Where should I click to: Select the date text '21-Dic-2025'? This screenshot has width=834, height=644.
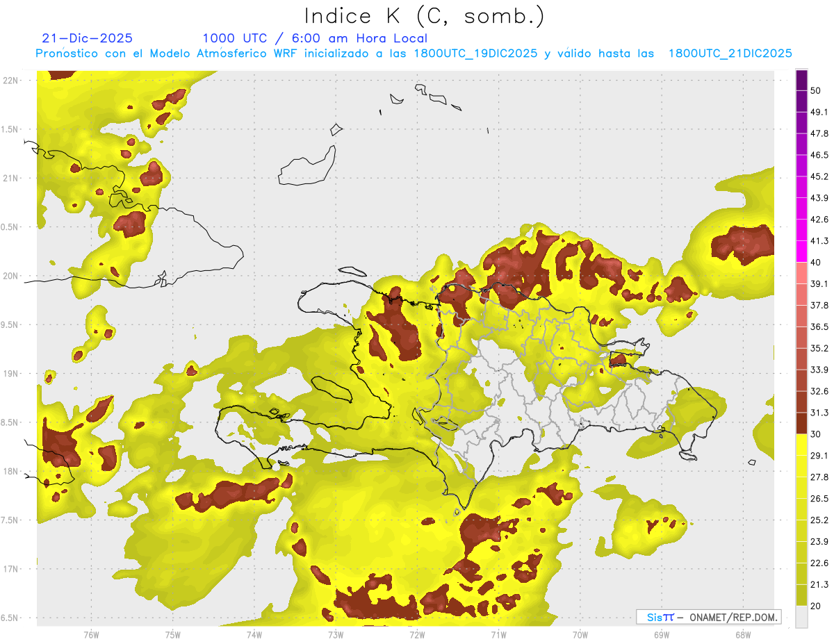(x=87, y=38)
